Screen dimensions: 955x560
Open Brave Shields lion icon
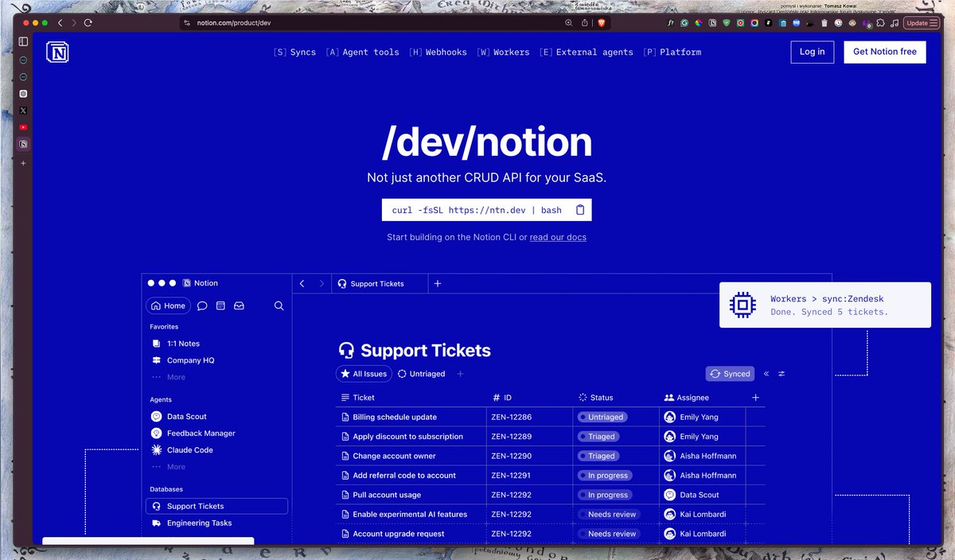click(x=602, y=23)
